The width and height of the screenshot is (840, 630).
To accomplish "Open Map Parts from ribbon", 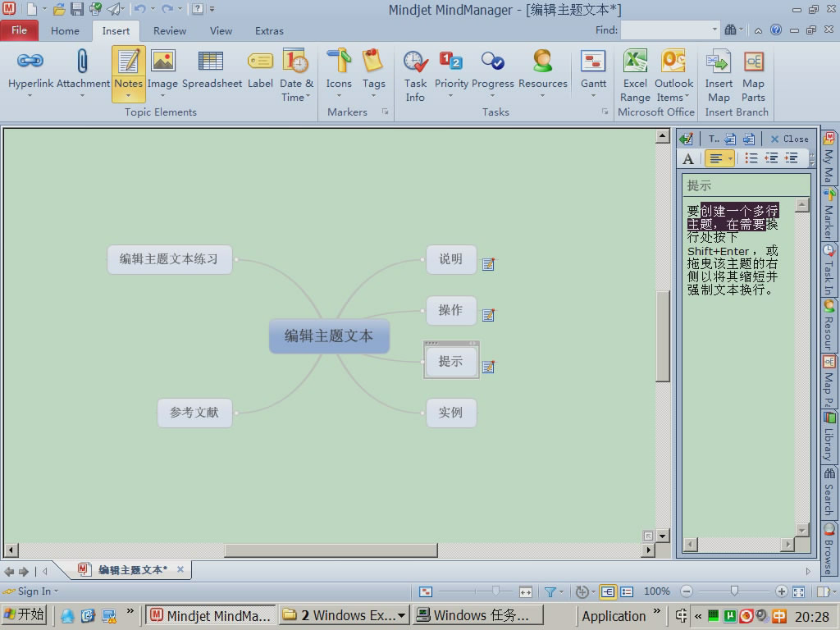I will click(x=753, y=75).
